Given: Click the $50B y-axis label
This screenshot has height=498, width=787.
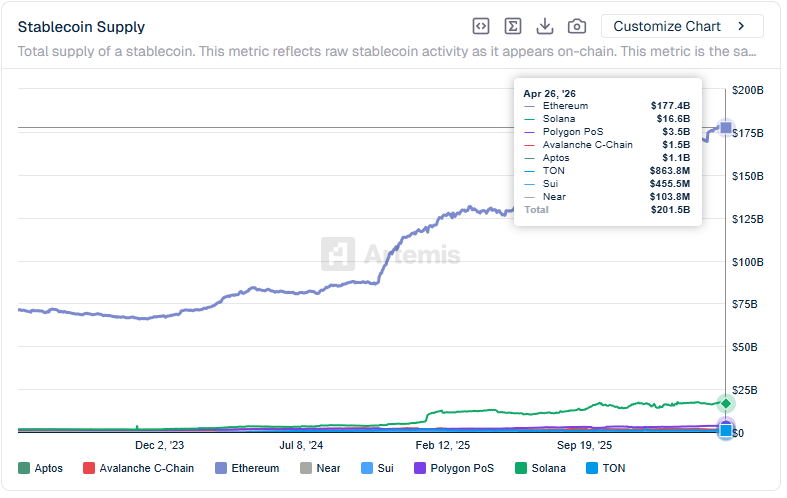Looking at the screenshot, I should pyautogui.click(x=744, y=347).
